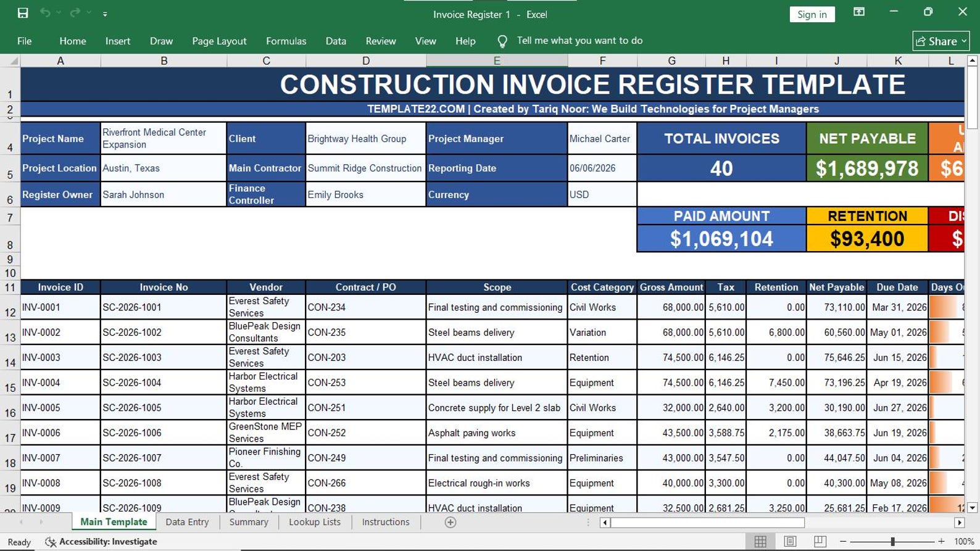Select the Main Template sheet tab
The width and height of the screenshot is (980, 551).
pyautogui.click(x=114, y=522)
